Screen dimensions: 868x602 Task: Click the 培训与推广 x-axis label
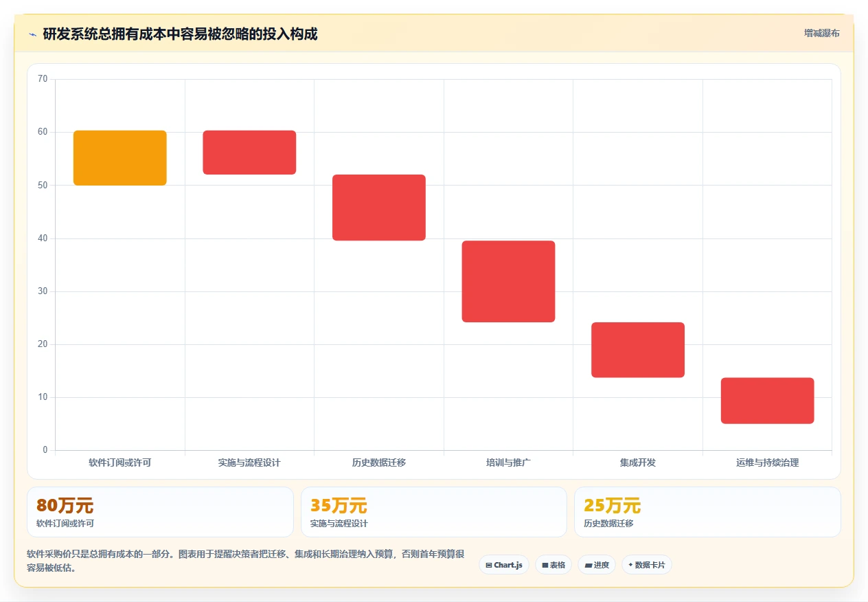coord(508,462)
